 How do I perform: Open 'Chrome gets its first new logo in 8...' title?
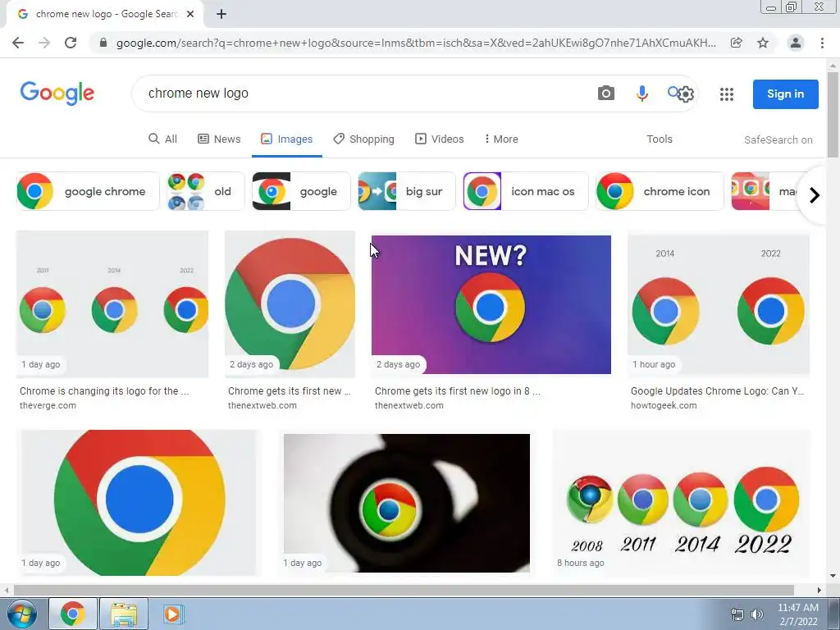(458, 391)
